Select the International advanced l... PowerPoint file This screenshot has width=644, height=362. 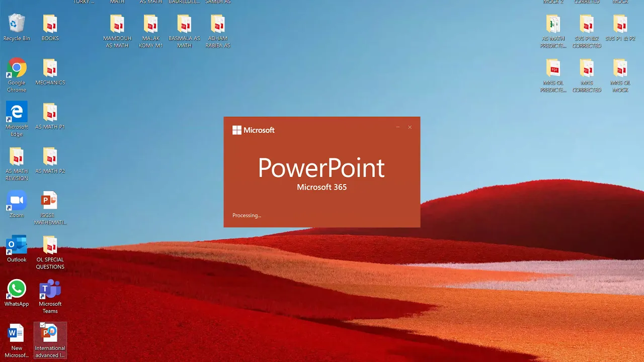click(x=50, y=341)
